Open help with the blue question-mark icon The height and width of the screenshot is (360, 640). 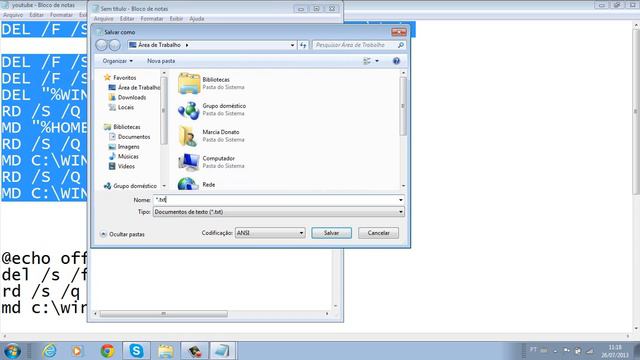pos(396,61)
